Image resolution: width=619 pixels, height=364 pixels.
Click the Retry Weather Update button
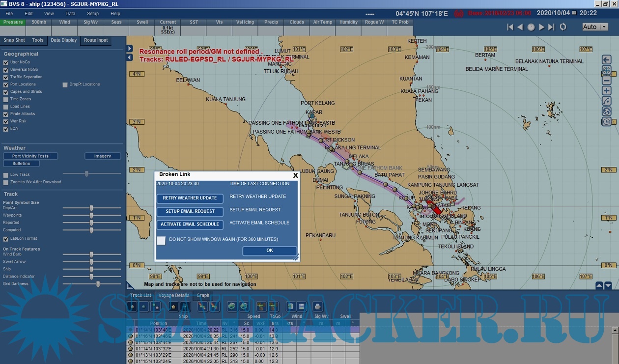pyautogui.click(x=190, y=198)
